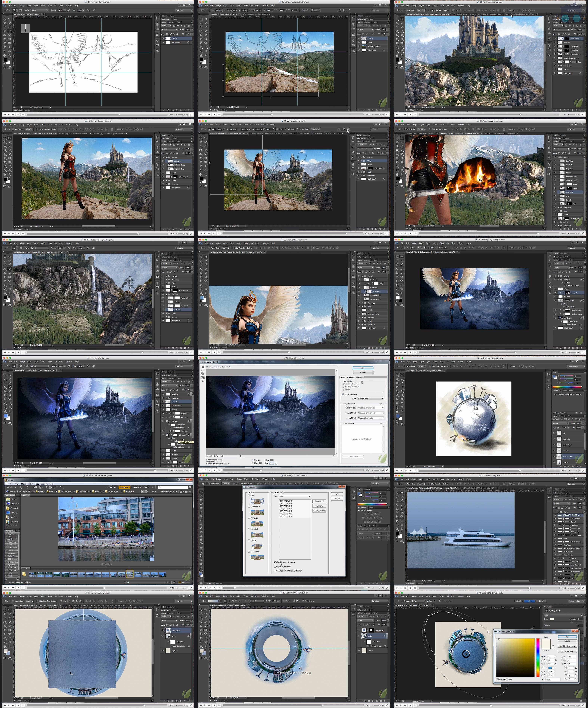Click Add to Swatches in Color Picker
588x708 pixels.
(x=567, y=646)
